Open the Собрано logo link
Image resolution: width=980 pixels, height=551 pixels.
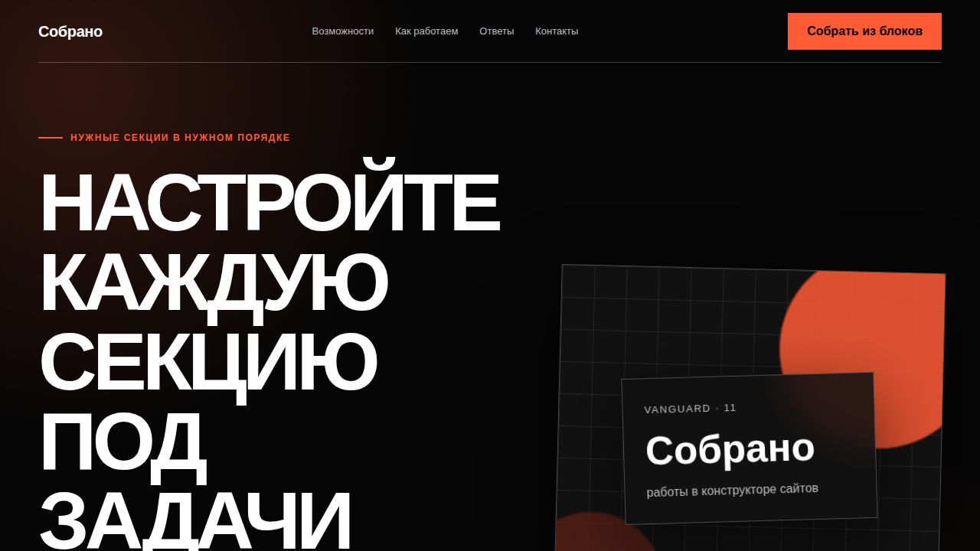coord(70,31)
